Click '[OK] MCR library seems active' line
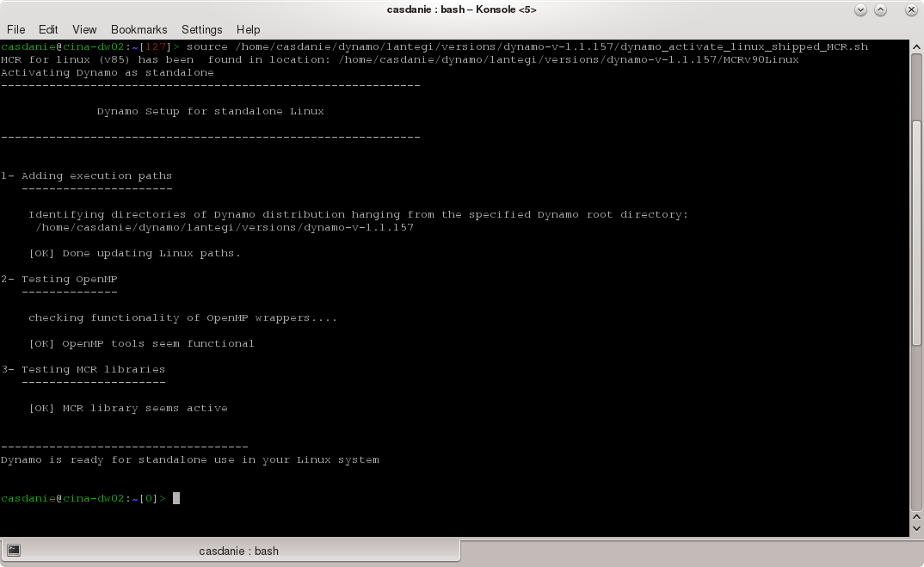The width and height of the screenshot is (924, 567). click(x=128, y=408)
